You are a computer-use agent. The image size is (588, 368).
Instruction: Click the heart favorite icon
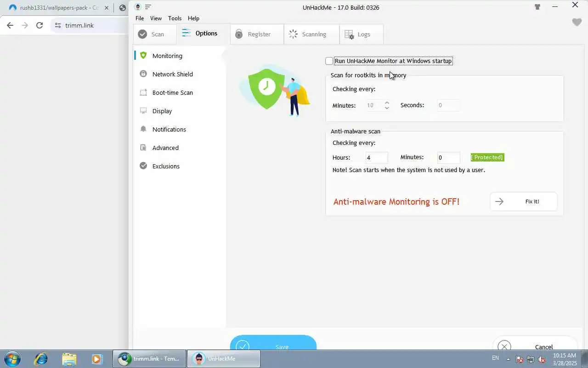click(577, 22)
